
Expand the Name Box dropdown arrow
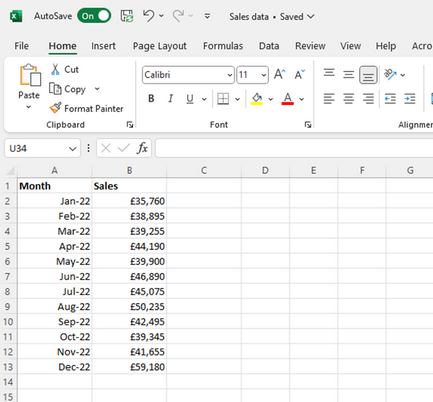pos(72,148)
